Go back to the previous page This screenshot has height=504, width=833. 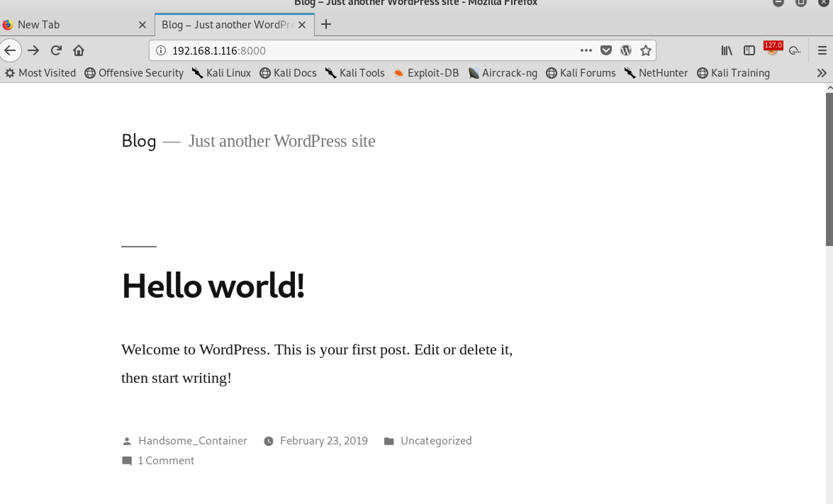click(10, 50)
